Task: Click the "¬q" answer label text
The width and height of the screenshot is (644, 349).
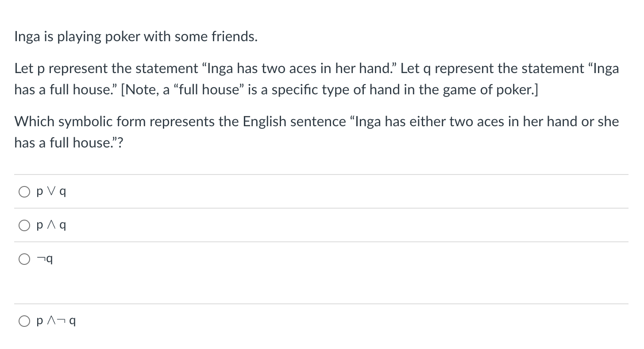Action: tap(45, 259)
